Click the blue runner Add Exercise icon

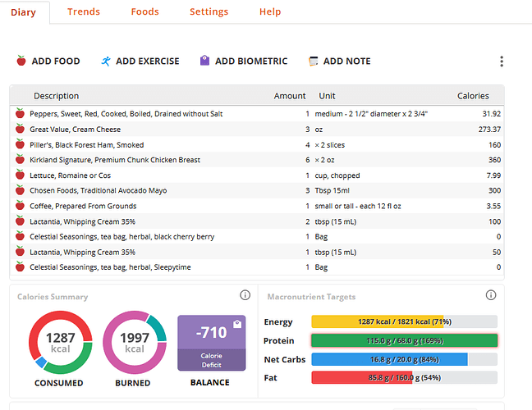pos(106,61)
